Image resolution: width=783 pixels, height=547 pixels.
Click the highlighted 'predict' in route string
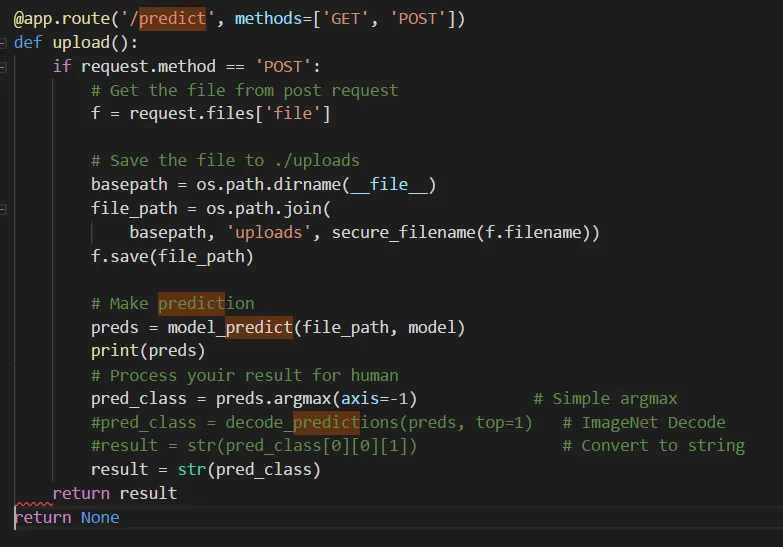(172, 19)
